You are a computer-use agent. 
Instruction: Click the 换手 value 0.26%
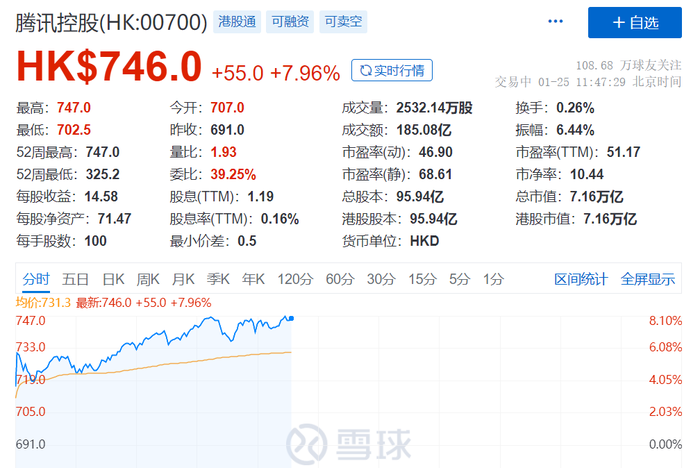[575, 108]
